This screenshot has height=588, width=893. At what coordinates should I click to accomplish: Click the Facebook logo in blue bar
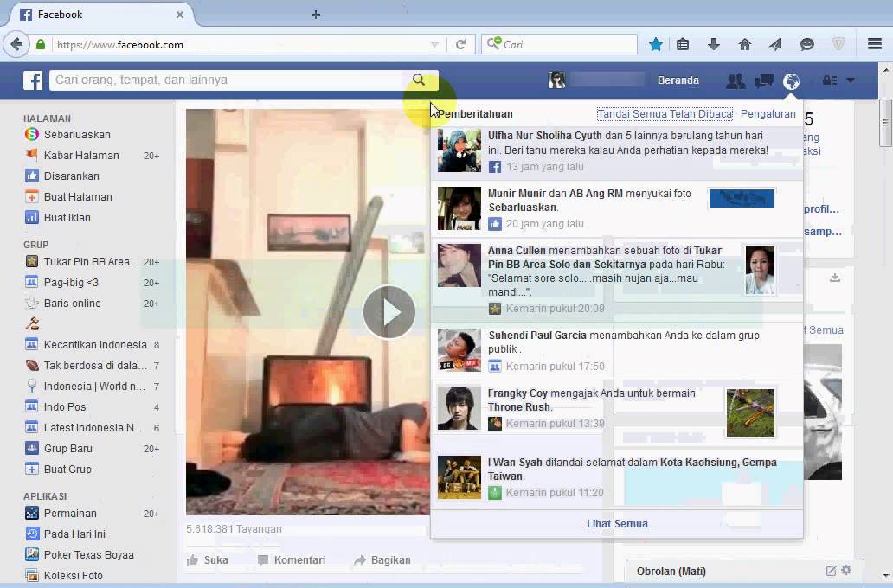tap(33, 80)
